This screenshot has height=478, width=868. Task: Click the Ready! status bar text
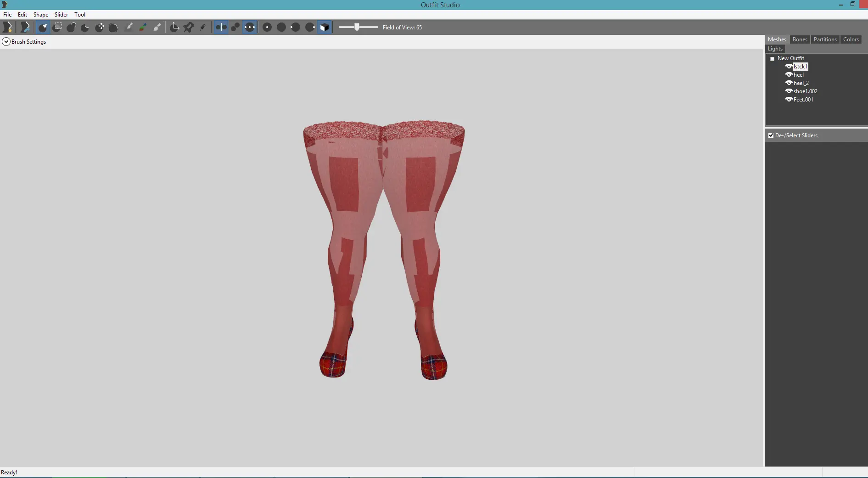pyautogui.click(x=9, y=472)
